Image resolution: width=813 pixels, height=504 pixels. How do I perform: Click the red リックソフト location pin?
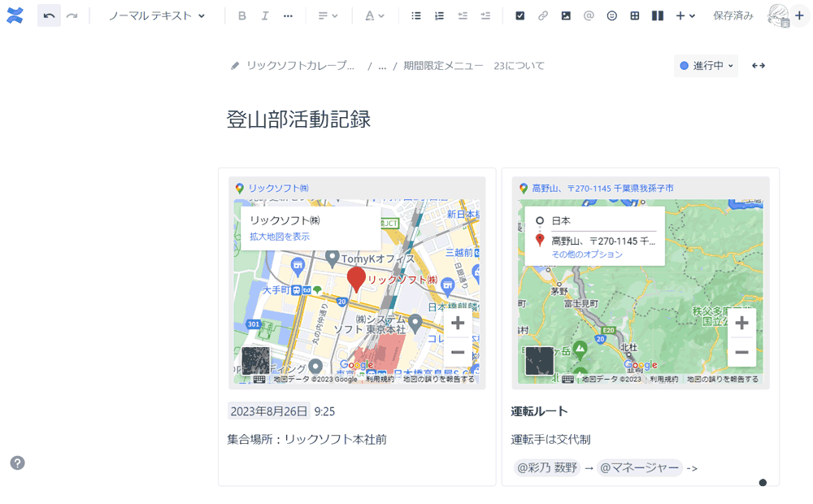click(x=356, y=280)
